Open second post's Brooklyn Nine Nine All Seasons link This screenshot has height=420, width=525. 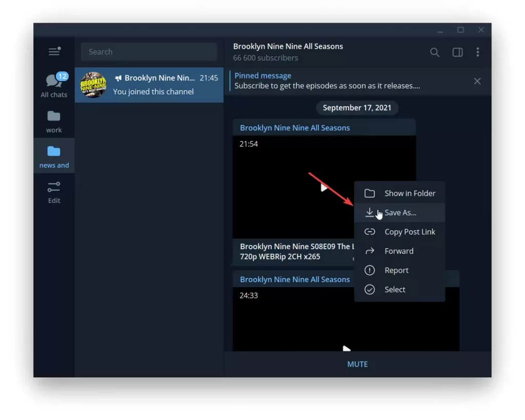295,279
